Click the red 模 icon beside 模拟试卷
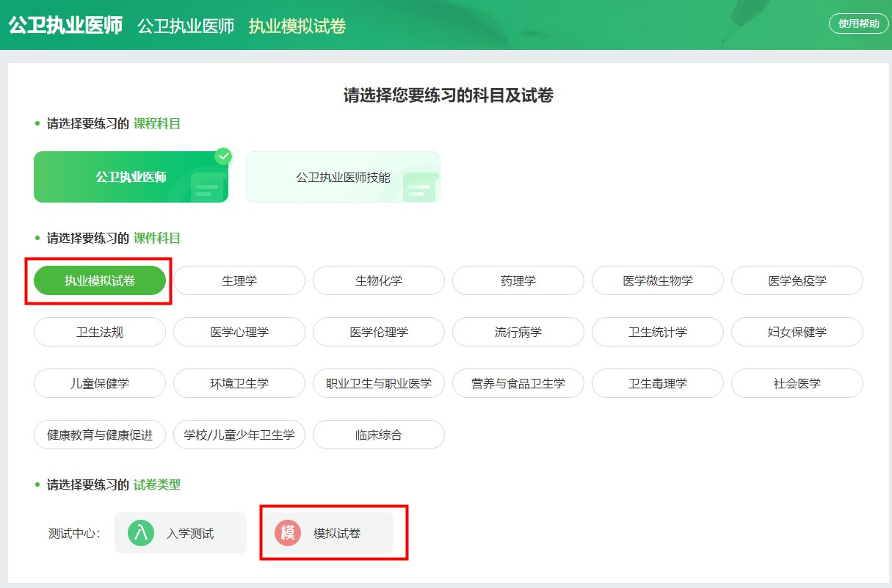The width and height of the screenshot is (892, 588). click(288, 533)
